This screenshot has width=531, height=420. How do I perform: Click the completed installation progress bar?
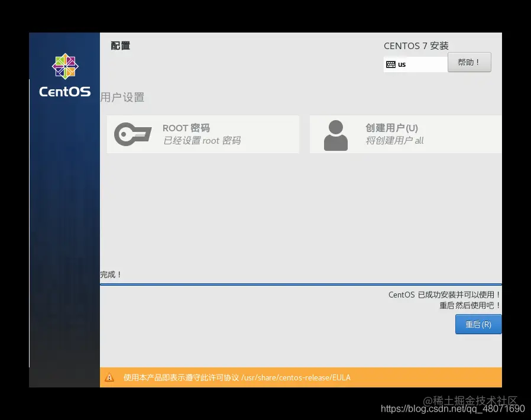pyautogui.click(x=301, y=285)
